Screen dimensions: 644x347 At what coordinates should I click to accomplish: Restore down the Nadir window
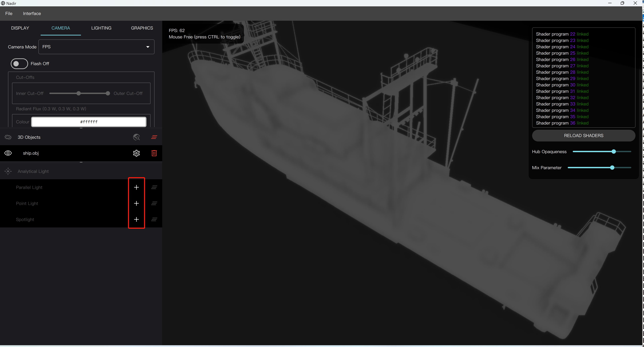point(622,3)
